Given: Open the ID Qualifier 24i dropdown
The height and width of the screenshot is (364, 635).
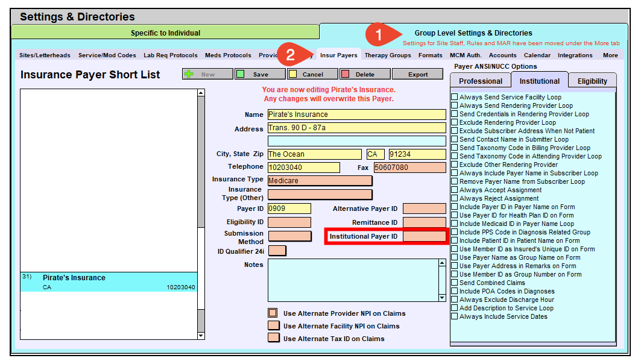Looking at the screenshot, I should click(x=277, y=251).
